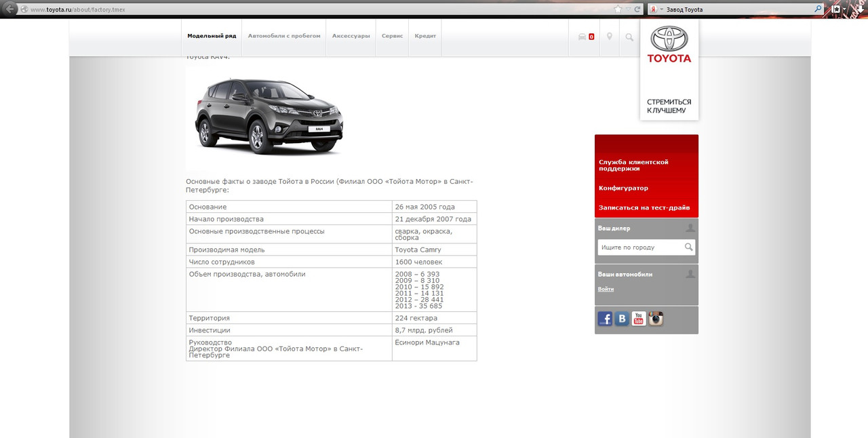Open the Facebook social icon

coord(605,319)
